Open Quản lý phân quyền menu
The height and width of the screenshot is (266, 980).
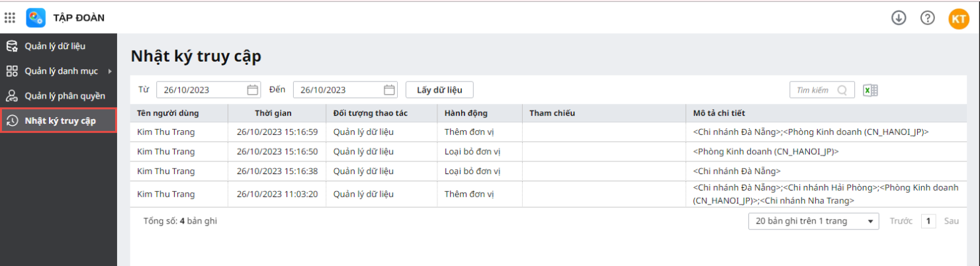65,96
